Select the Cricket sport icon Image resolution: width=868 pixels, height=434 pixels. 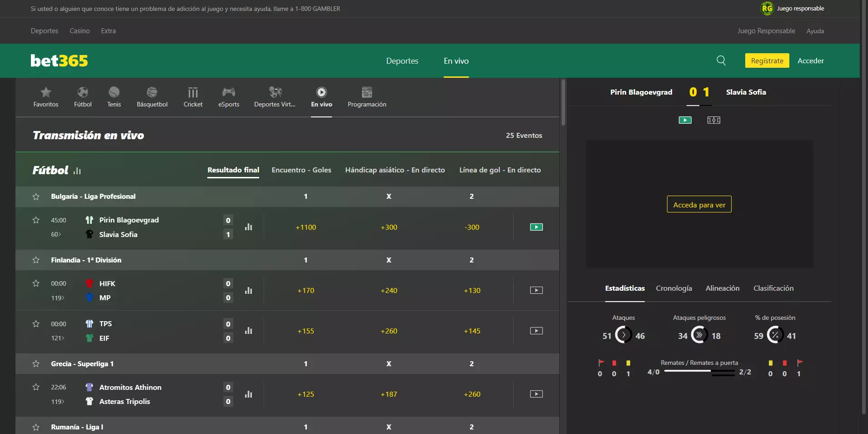click(x=193, y=97)
